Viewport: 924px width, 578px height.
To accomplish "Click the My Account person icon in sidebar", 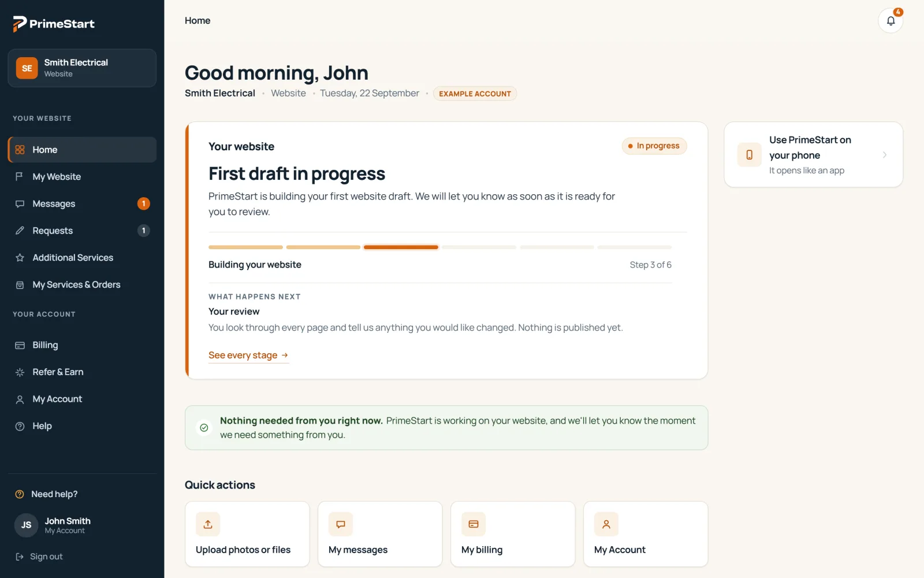I will pyautogui.click(x=20, y=399).
